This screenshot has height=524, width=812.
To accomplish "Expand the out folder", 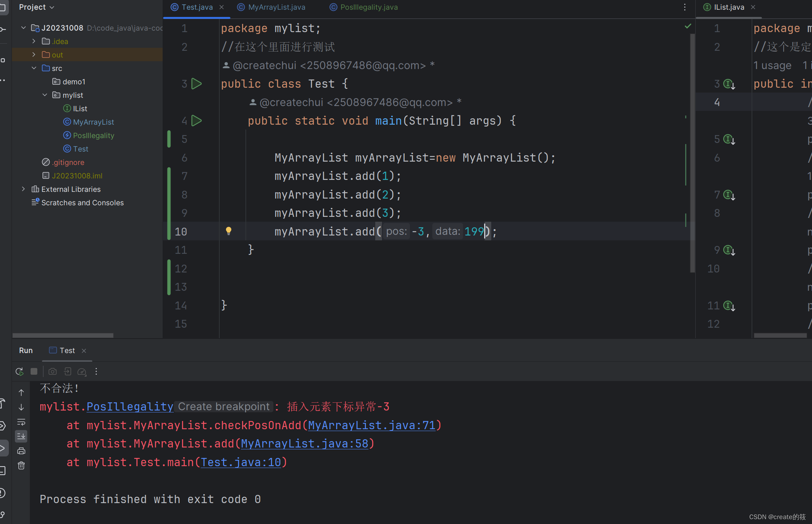I will [x=34, y=55].
